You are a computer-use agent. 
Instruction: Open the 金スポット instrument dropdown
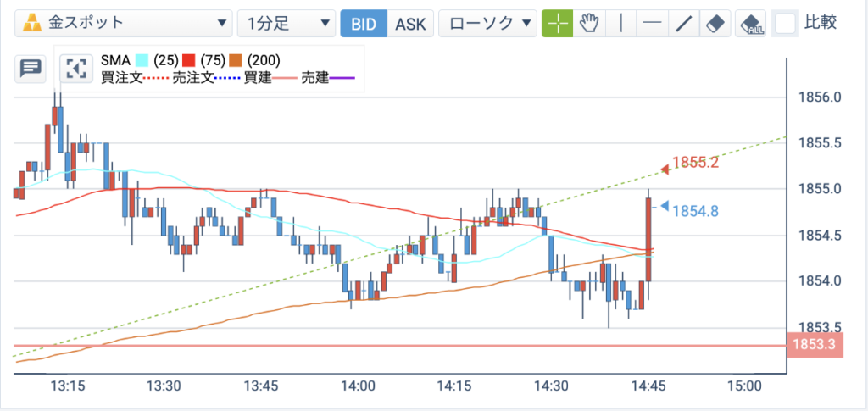click(x=123, y=24)
